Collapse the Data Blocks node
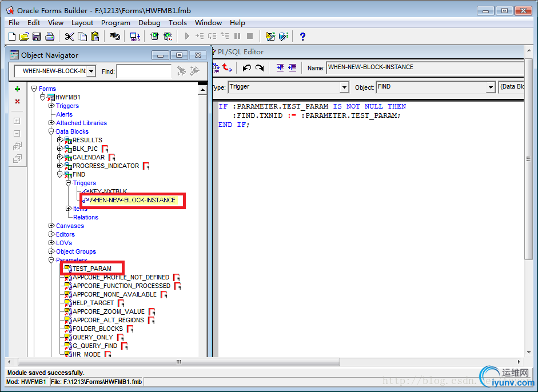 coord(51,131)
